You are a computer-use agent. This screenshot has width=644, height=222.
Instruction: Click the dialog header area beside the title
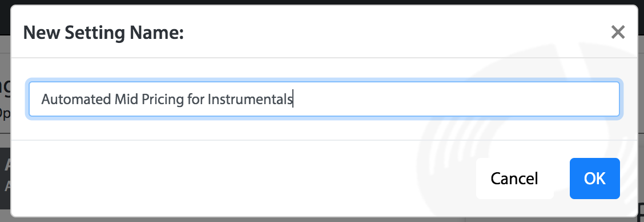coord(395,32)
